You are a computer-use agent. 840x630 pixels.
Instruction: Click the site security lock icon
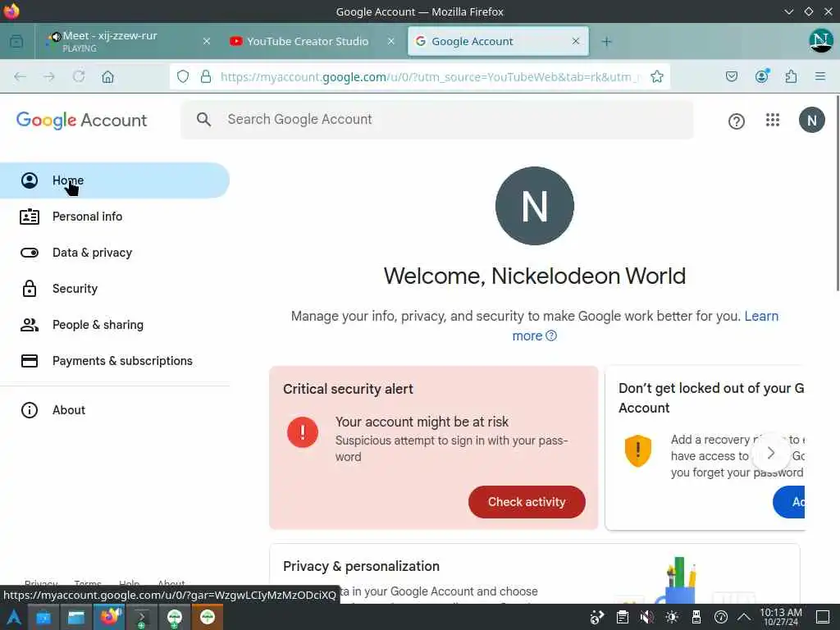click(206, 76)
